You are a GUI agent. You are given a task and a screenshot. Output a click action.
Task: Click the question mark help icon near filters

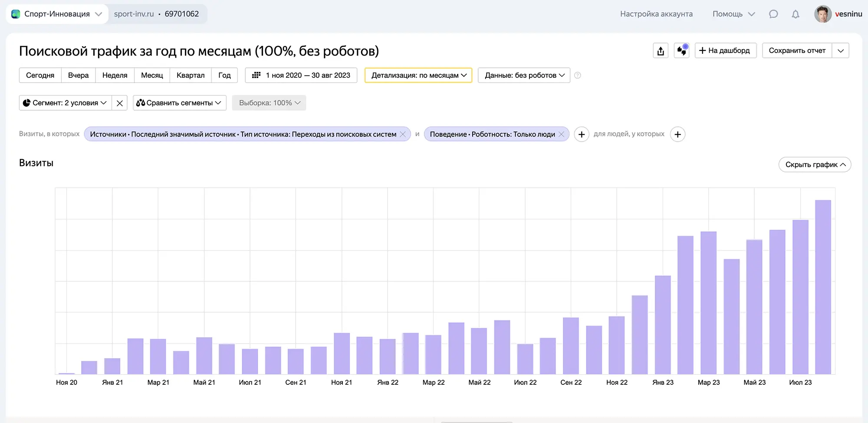577,75
